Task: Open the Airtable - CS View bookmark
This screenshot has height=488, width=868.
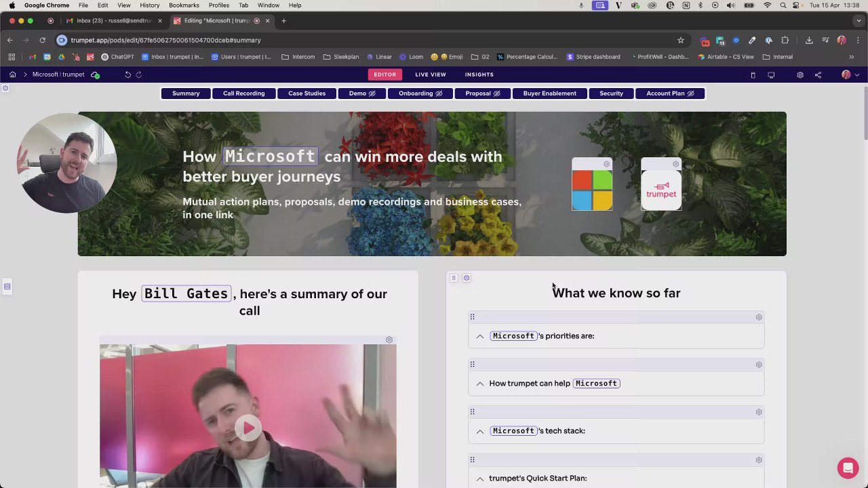Action: (726, 57)
